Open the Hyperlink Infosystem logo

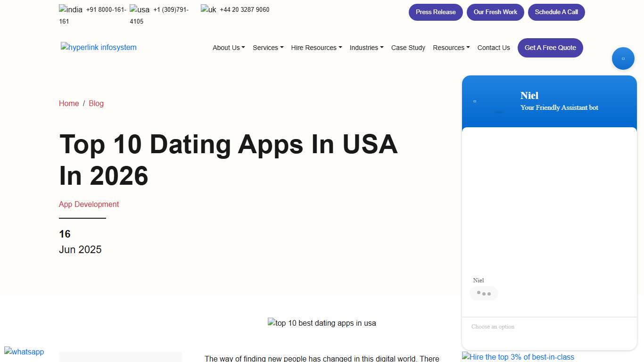click(99, 47)
